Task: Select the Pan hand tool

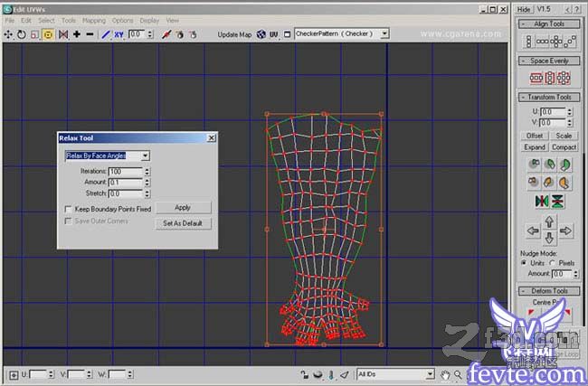Action: (x=445, y=374)
